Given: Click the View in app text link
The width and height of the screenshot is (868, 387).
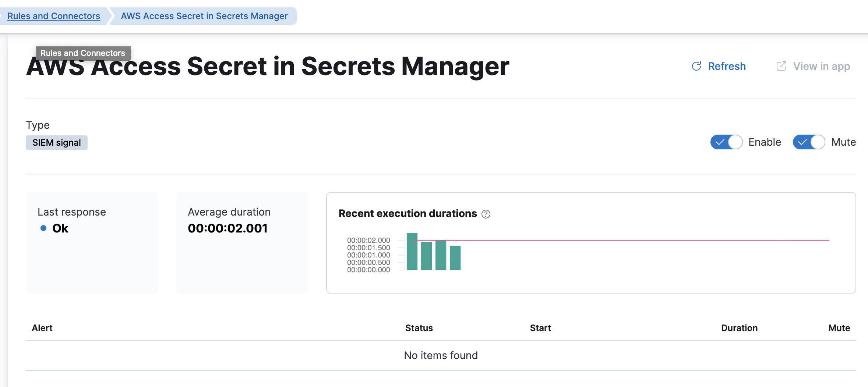Looking at the screenshot, I should tap(822, 66).
